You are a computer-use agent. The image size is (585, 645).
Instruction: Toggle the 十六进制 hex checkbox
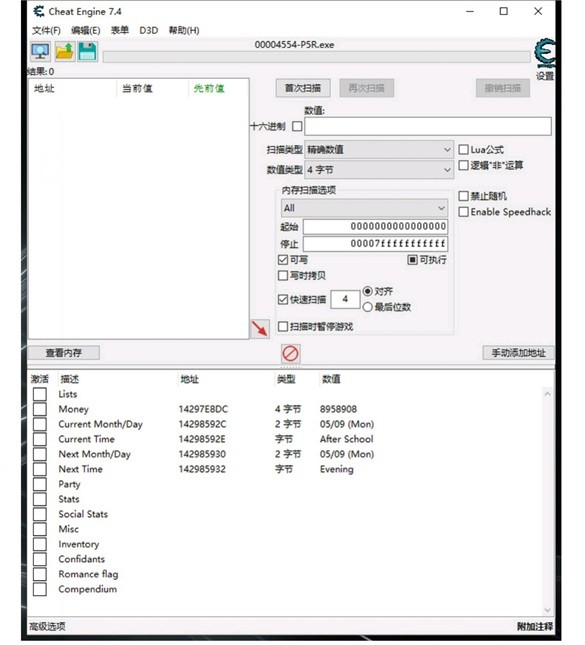[297, 126]
